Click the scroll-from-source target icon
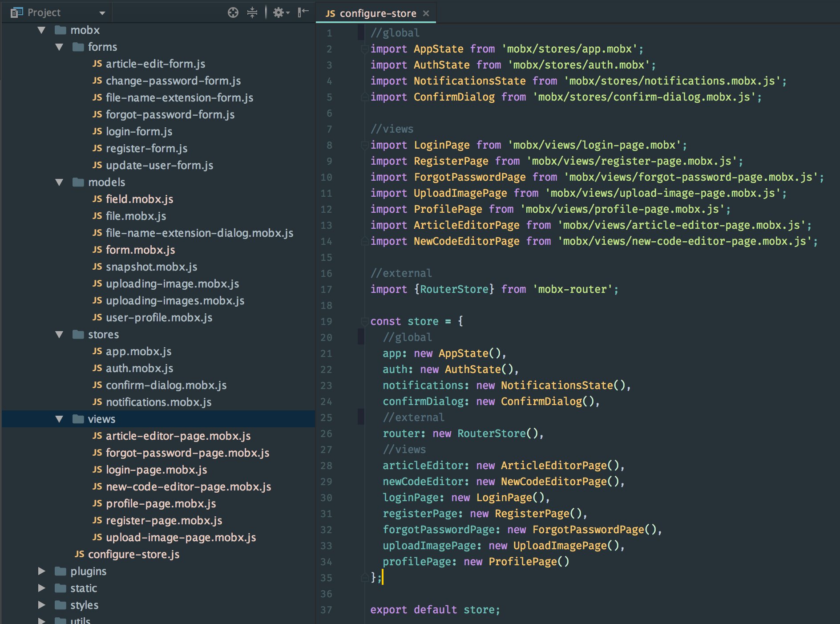Image resolution: width=840 pixels, height=624 pixels. pyautogui.click(x=233, y=12)
